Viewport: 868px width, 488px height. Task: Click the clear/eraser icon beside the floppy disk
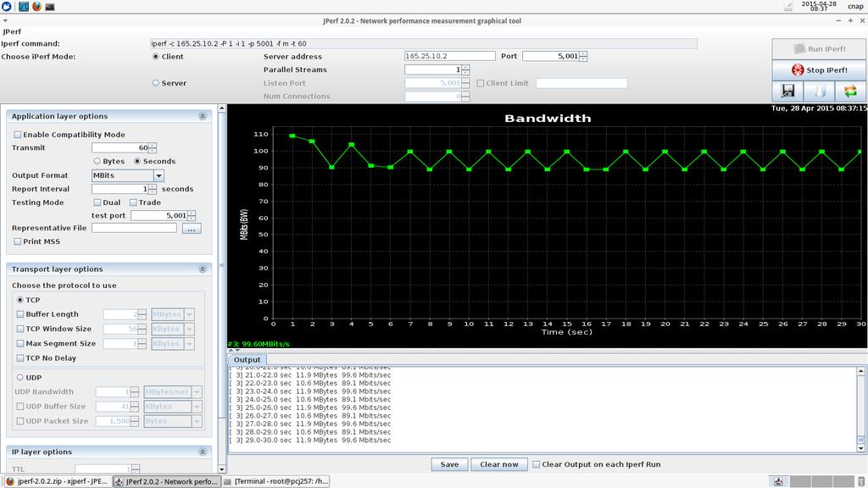(x=819, y=91)
